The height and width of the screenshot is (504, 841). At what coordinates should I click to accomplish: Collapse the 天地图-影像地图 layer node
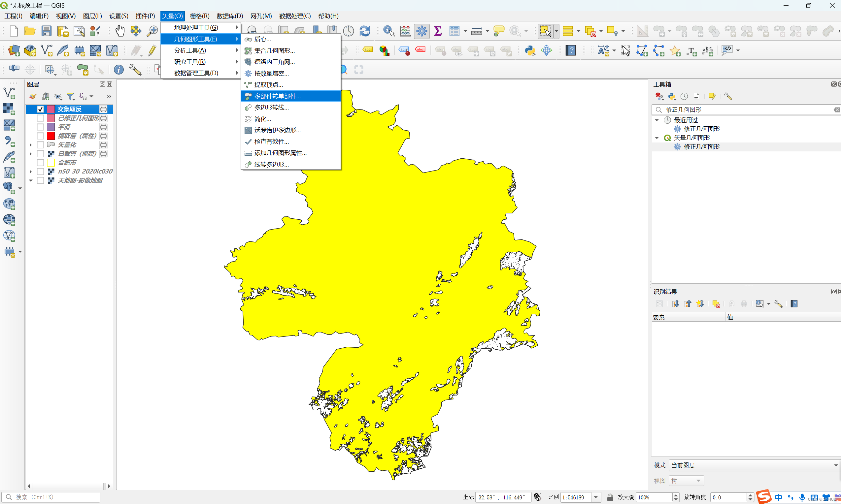coord(31,180)
